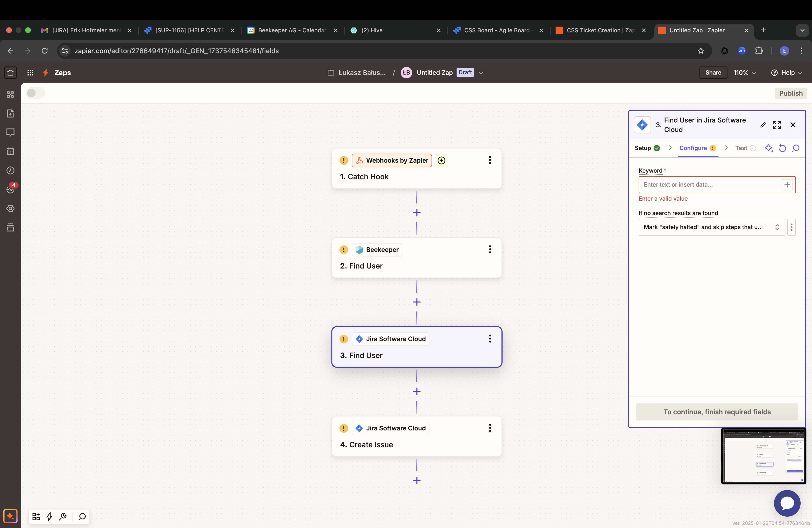The image size is (812, 528).
Task: Open the Help dropdown menu
Action: coord(786,73)
